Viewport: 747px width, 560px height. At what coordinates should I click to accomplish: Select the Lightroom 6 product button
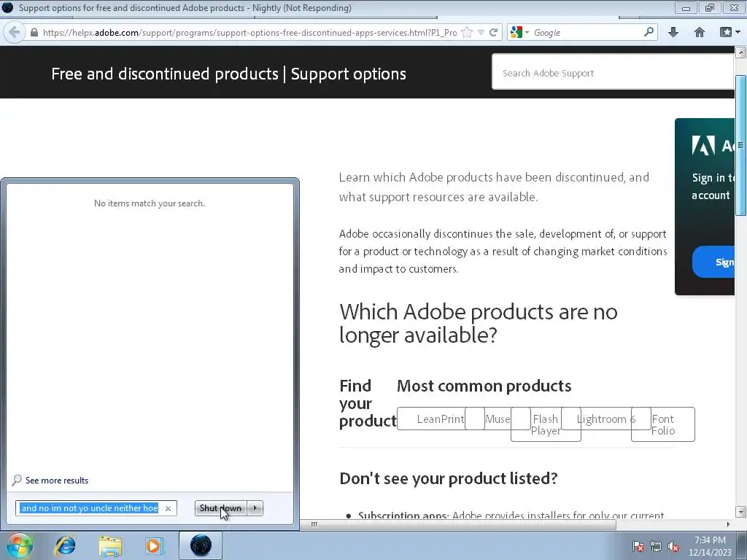click(606, 419)
